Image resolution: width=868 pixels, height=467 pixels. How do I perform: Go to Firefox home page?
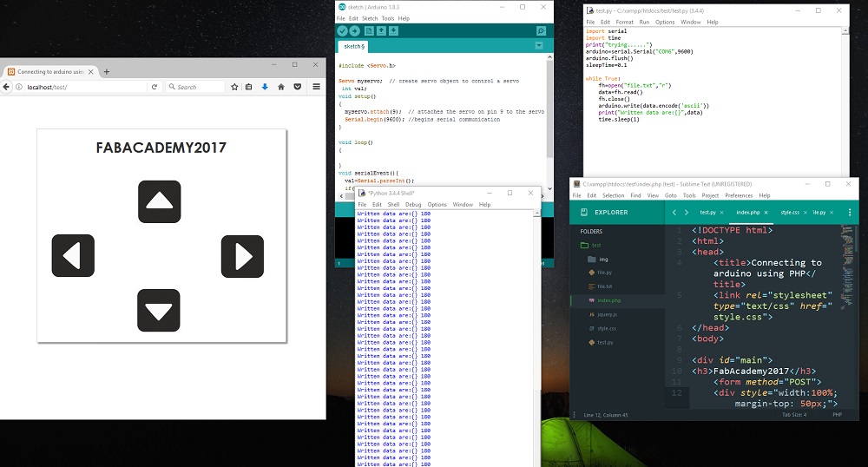(x=281, y=87)
